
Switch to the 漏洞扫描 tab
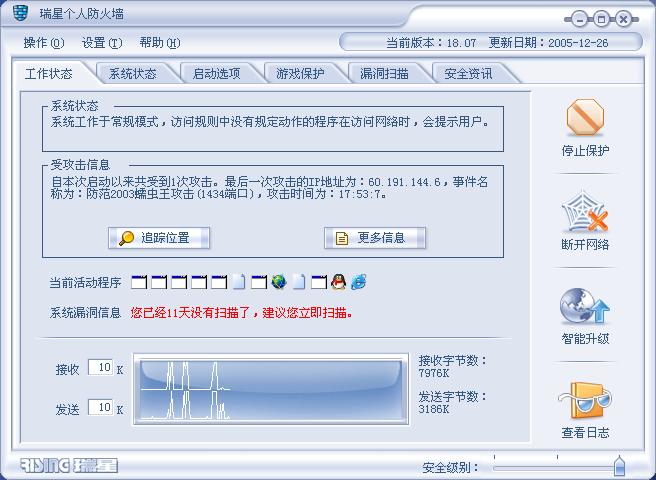coord(384,74)
